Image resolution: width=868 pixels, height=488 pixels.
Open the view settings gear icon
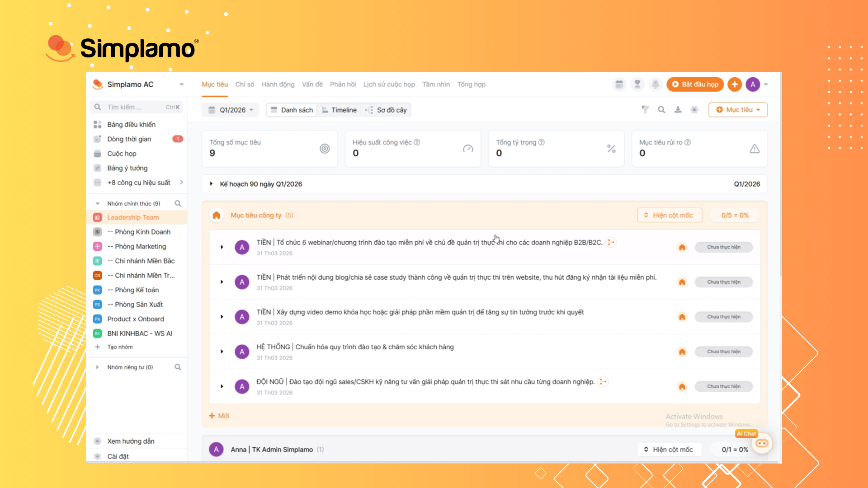(x=694, y=110)
